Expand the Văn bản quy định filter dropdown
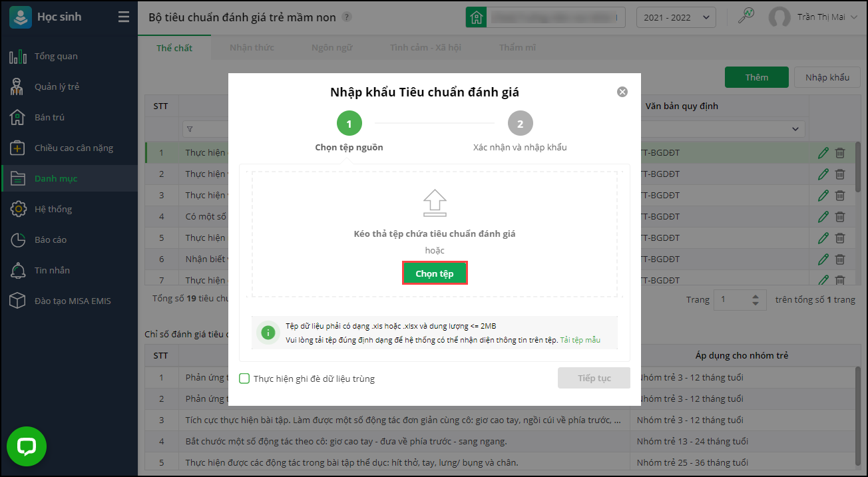This screenshot has height=477, width=868. (x=795, y=128)
